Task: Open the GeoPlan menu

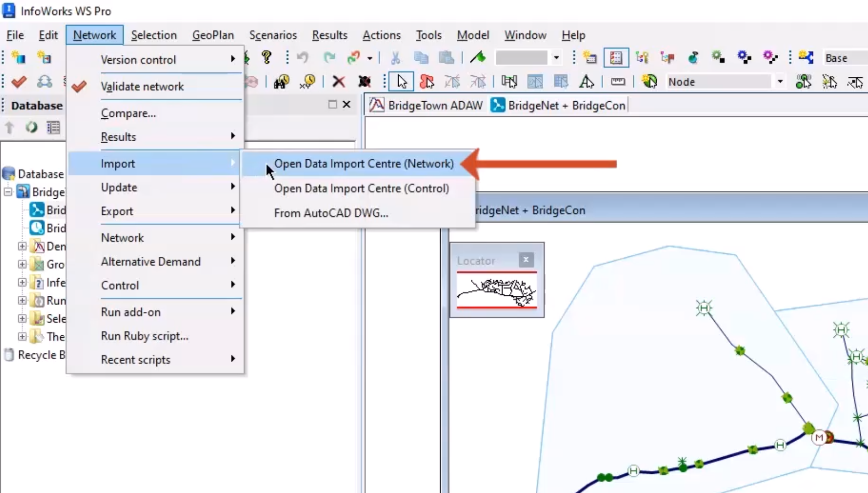Action: pyautogui.click(x=213, y=35)
